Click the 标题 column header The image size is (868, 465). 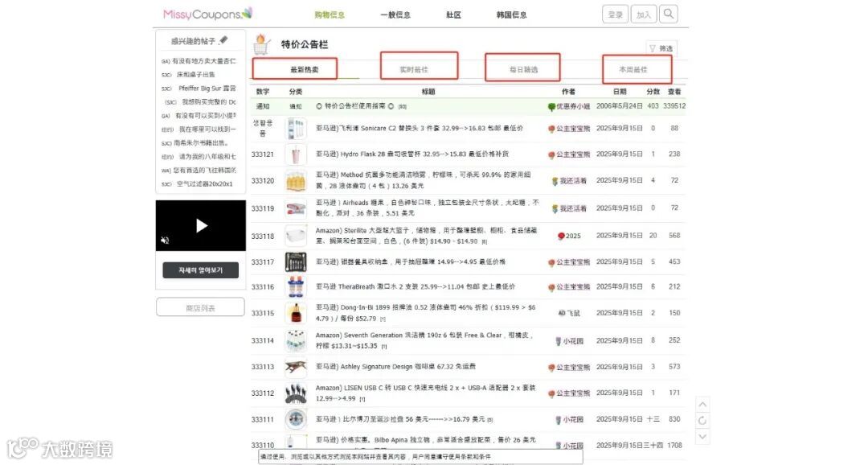pyautogui.click(x=428, y=92)
